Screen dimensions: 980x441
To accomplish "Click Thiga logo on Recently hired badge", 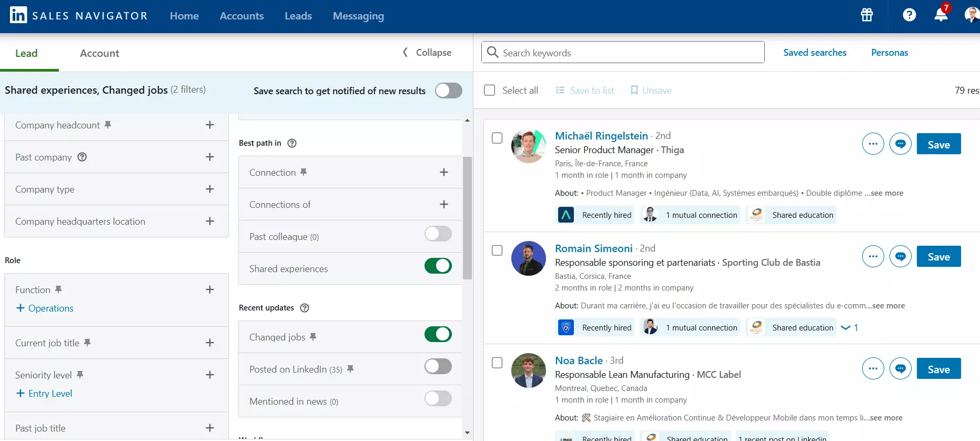I will point(566,215).
